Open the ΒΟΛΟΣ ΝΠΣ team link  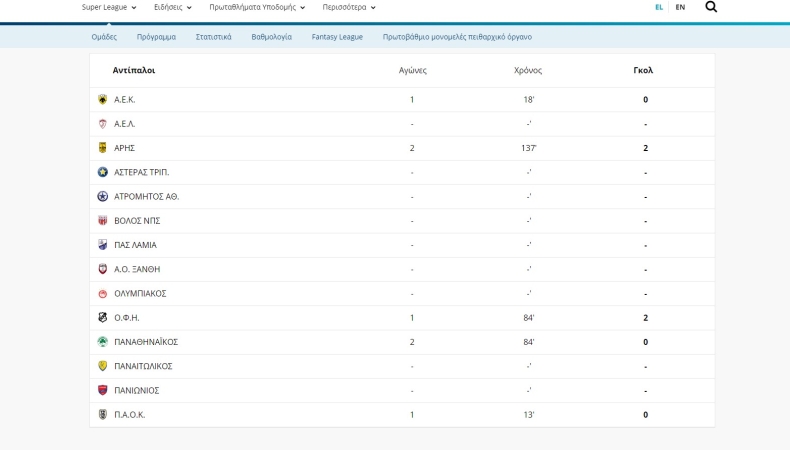pyautogui.click(x=137, y=221)
